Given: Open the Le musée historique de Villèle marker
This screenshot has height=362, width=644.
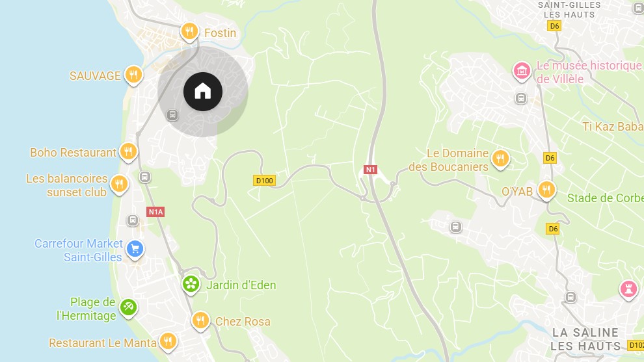Looking at the screenshot, I should pyautogui.click(x=522, y=72).
